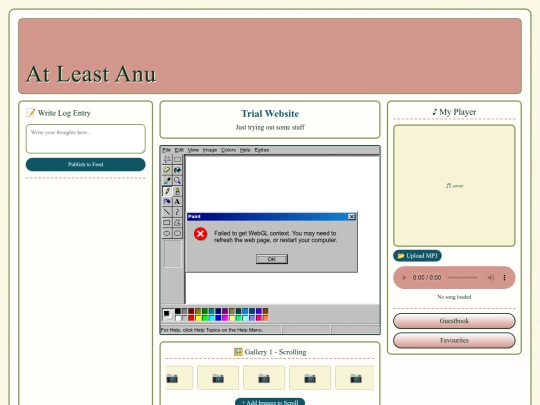Image resolution: width=540 pixels, height=405 pixels.
Task: Click the 'Trial Website' heading
Action: 270,113
